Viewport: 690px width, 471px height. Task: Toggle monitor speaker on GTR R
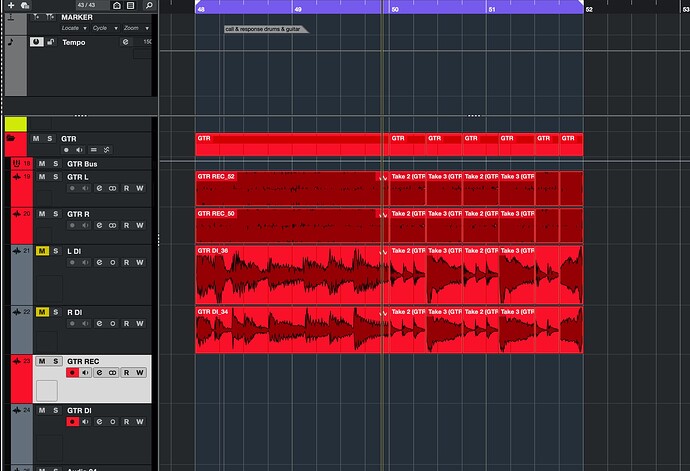[x=85, y=225]
